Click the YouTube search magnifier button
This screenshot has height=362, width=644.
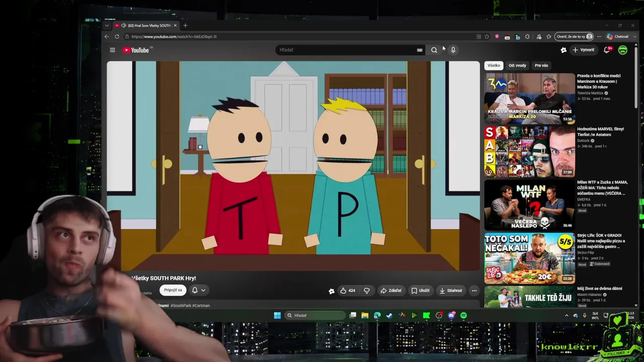pyautogui.click(x=434, y=50)
